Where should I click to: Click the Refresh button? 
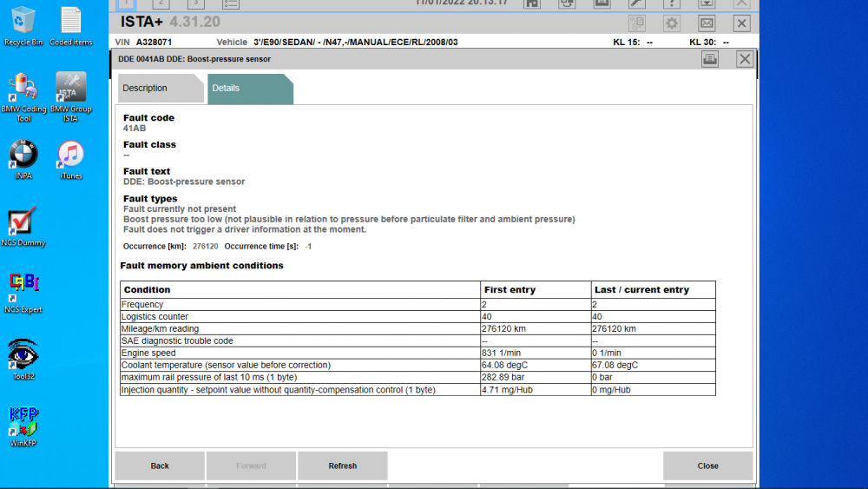[343, 466]
